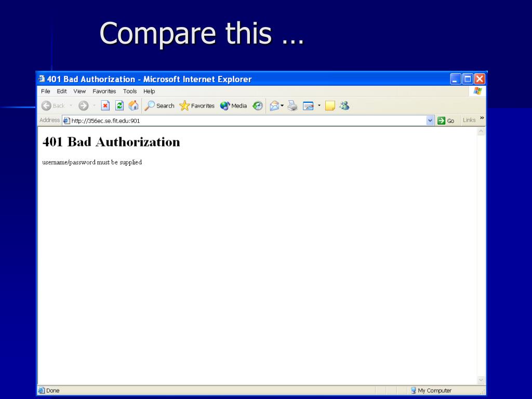
Task: Click the IE icon in title bar
Action: point(42,79)
